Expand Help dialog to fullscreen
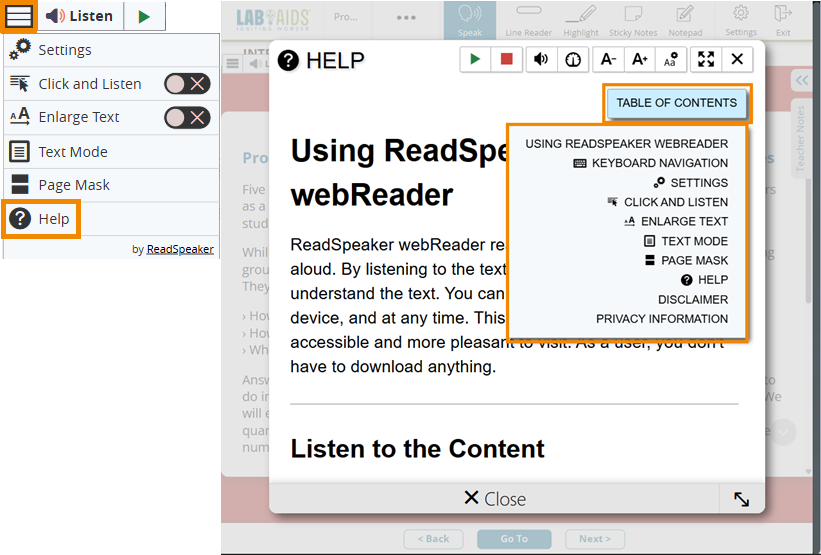 click(x=706, y=60)
